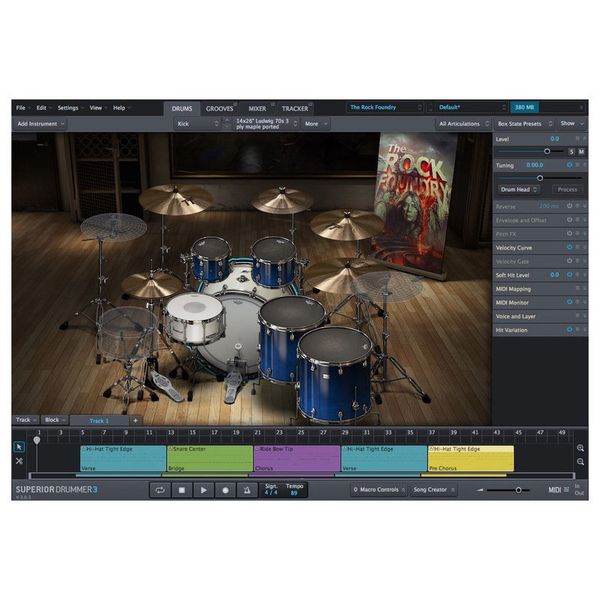
Task: Open the More dropdown
Action: 316,124
